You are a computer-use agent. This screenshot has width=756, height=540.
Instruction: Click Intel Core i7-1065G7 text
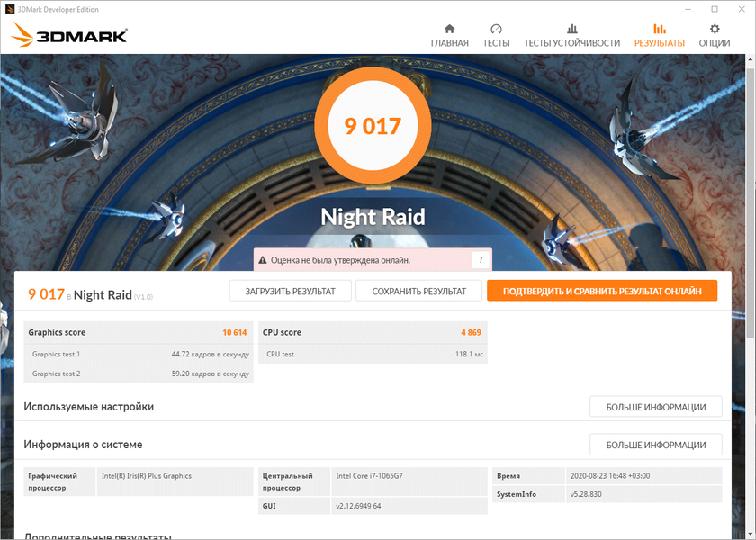coord(369,476)
